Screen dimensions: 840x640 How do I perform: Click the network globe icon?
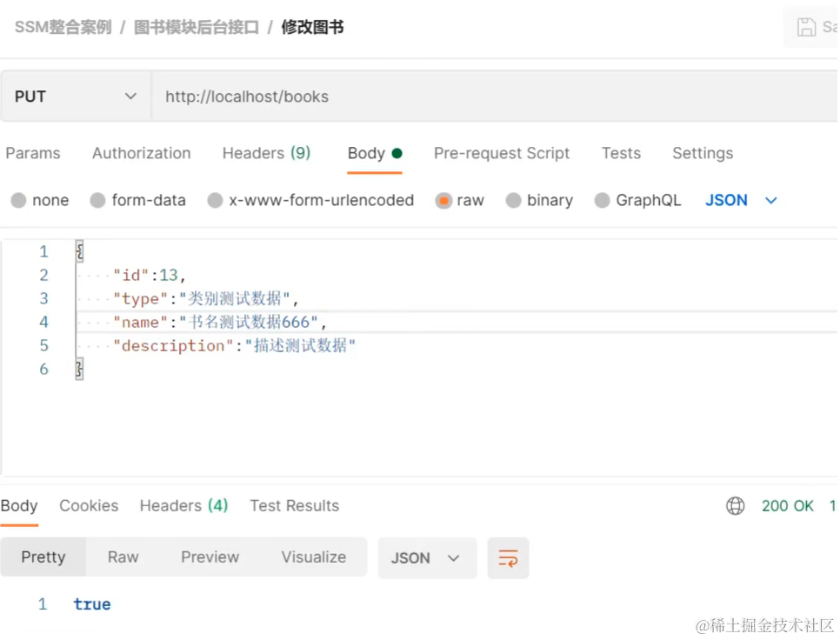735,505
